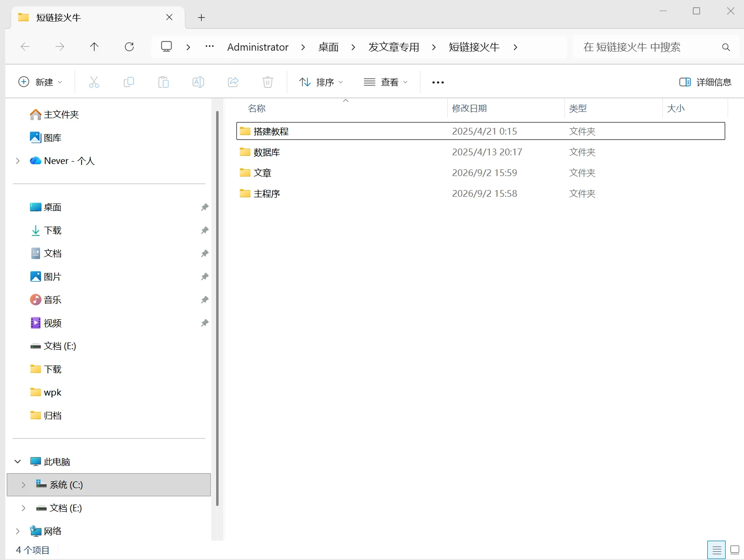This screenshot has height=560, width=744.
Task: Open the 新建 dropdown menu
Action: click(x=40, y=82)
